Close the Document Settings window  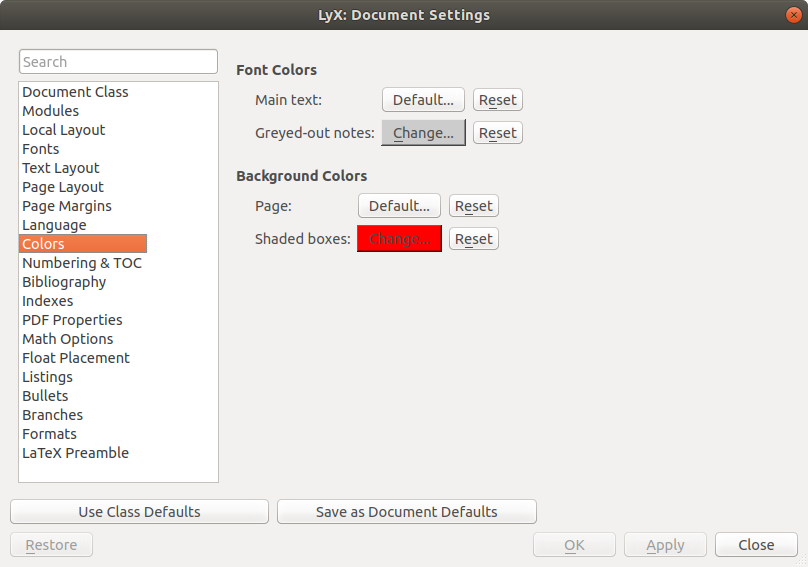pos(794,15)
